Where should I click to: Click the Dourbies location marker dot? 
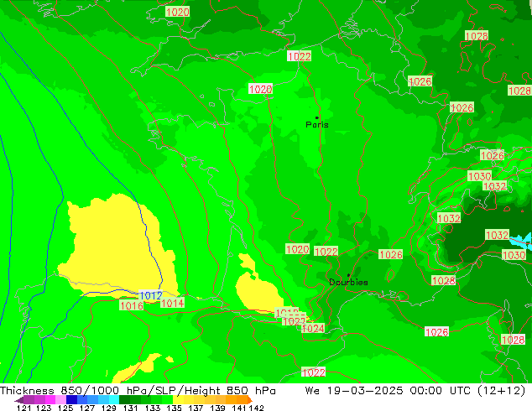[x=348, y=275]
